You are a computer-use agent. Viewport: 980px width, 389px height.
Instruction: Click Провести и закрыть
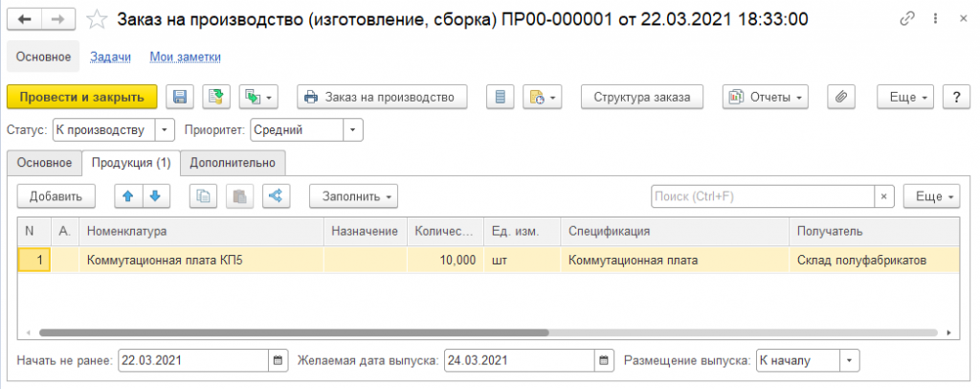tap(82, 97)
